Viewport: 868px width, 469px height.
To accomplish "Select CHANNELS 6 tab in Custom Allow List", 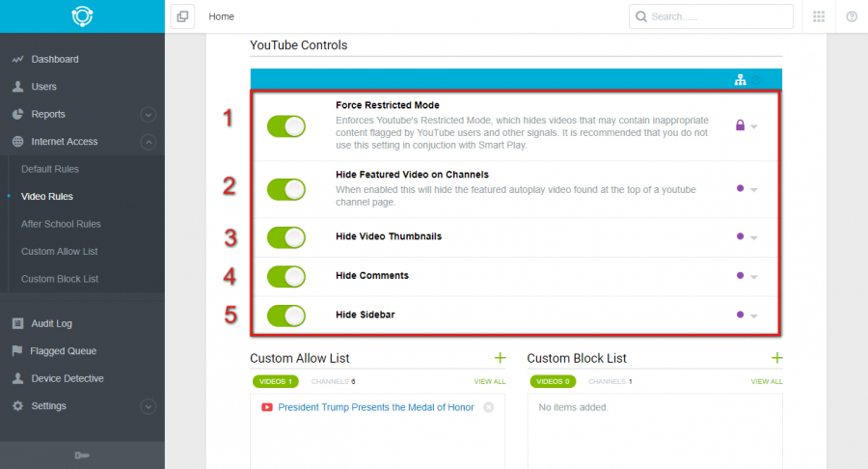I will pos(334,381).
